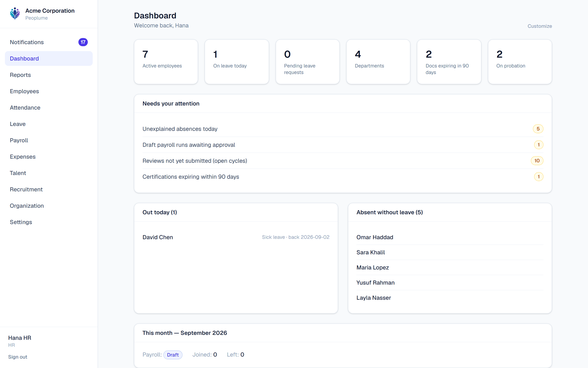Open Notifications in the sidebar

49,42
